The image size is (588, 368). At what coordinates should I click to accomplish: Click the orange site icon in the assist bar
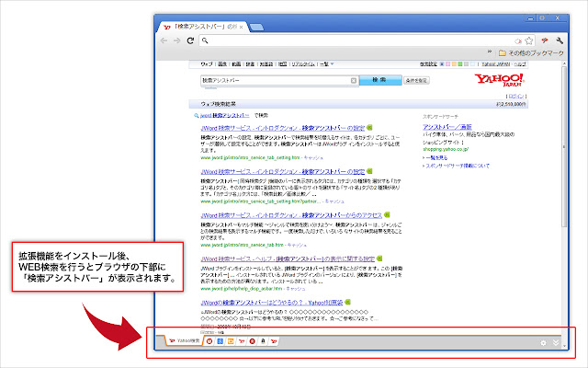(x=231, y=341)
